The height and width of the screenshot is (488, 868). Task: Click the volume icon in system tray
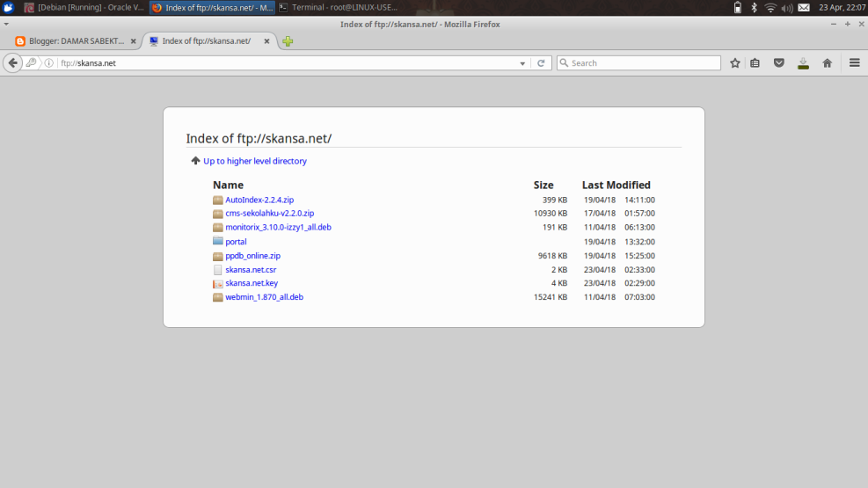pyautogui.click(x=787, y=7)
